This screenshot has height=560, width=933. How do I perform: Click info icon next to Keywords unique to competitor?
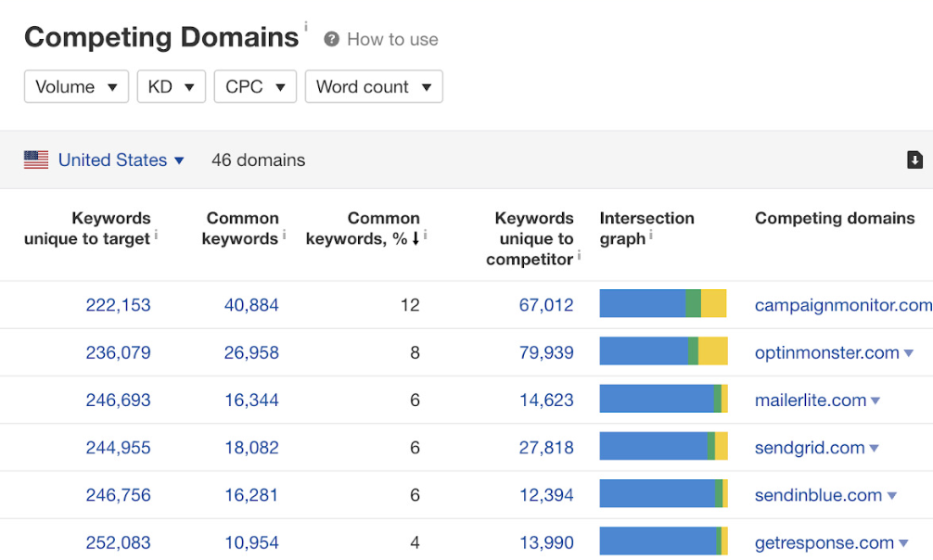coord(579,256)
